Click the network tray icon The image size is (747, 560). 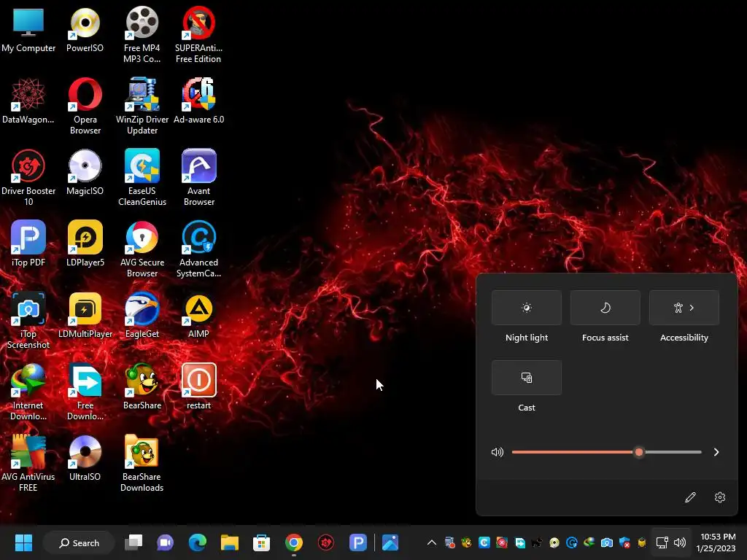click(662, 542)
